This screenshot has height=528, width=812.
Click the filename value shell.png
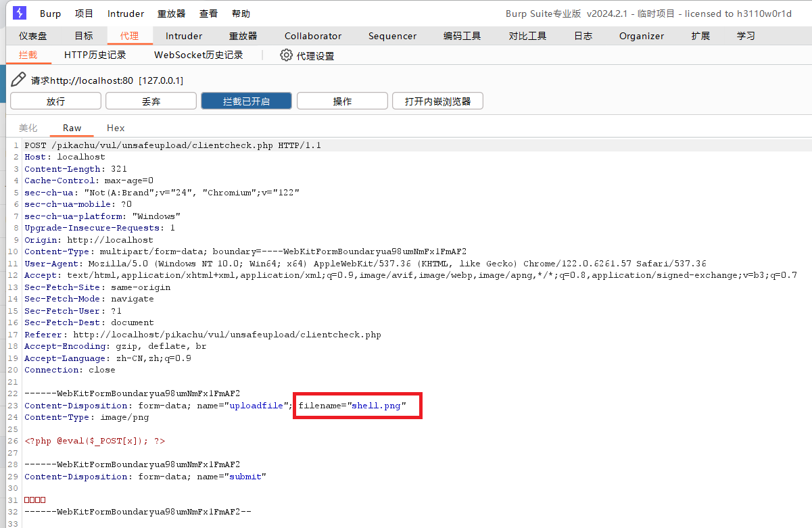(x=377, y=406)
